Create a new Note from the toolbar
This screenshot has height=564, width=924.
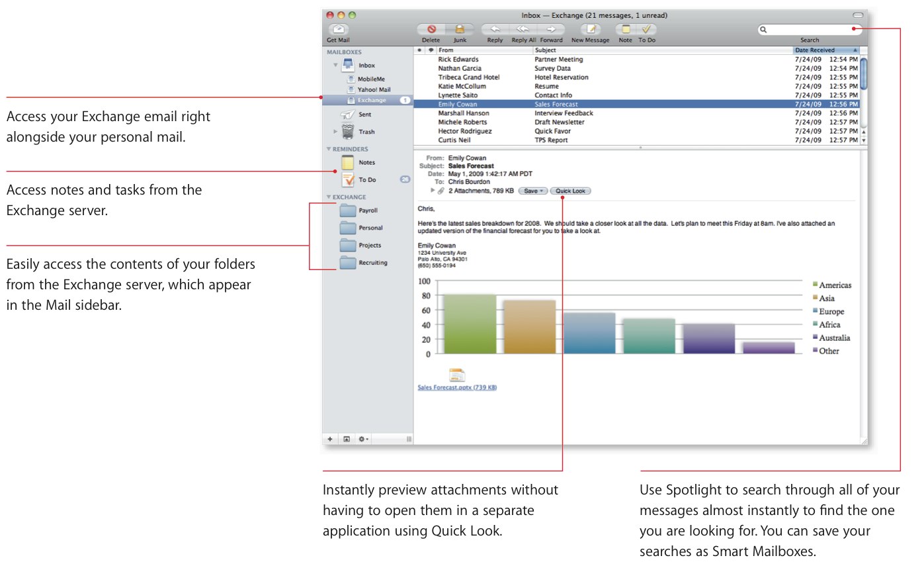[x=626, y=30]
